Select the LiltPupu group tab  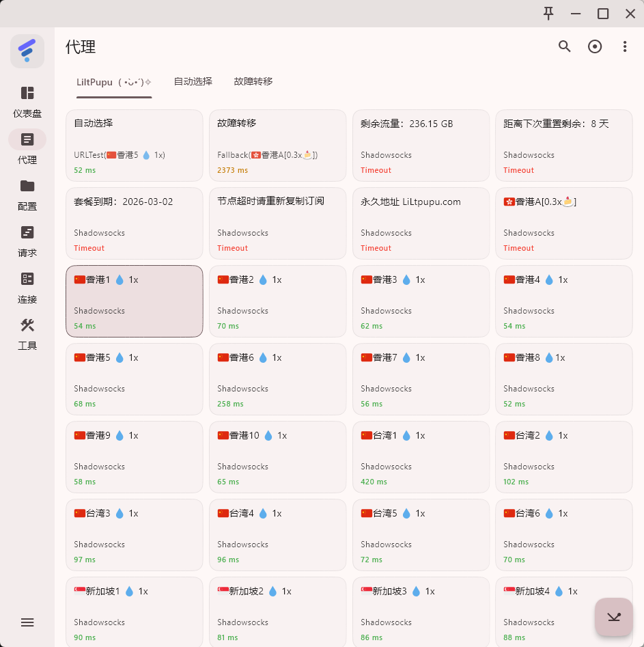tap(113, 82)
